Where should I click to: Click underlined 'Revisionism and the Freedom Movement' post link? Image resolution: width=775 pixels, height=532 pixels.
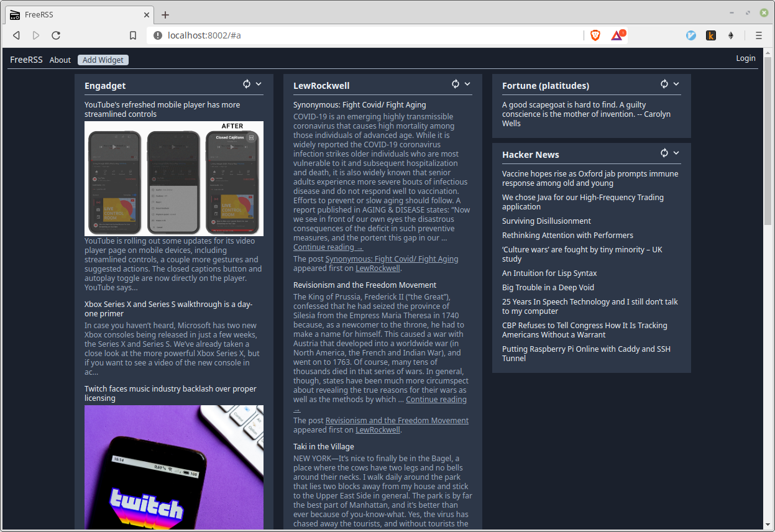click(397, 421)
